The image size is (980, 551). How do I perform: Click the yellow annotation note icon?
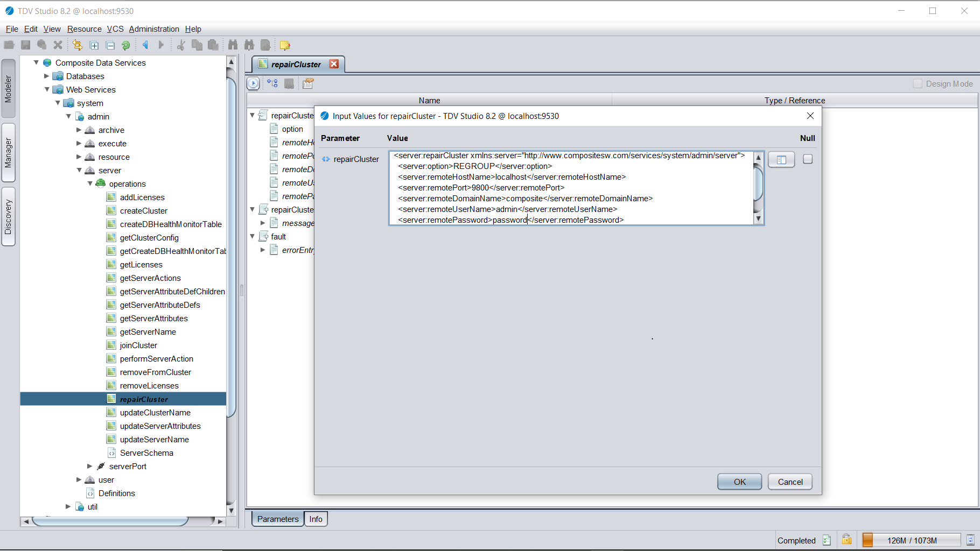285,45
